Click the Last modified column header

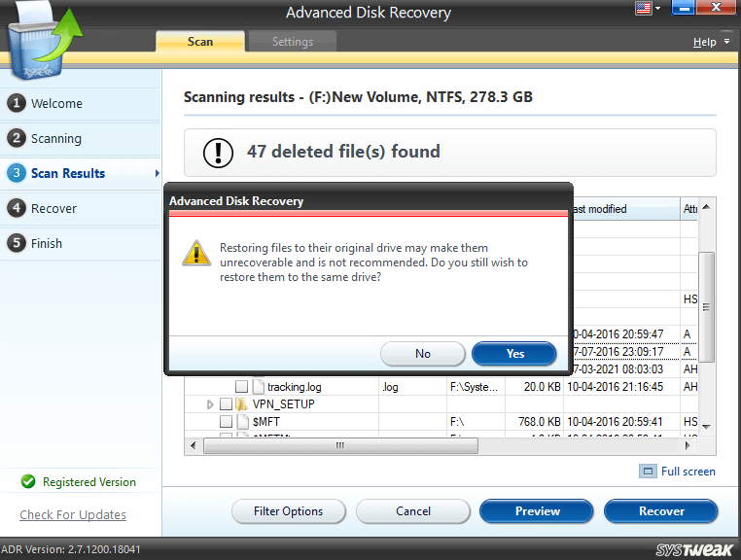626,209
